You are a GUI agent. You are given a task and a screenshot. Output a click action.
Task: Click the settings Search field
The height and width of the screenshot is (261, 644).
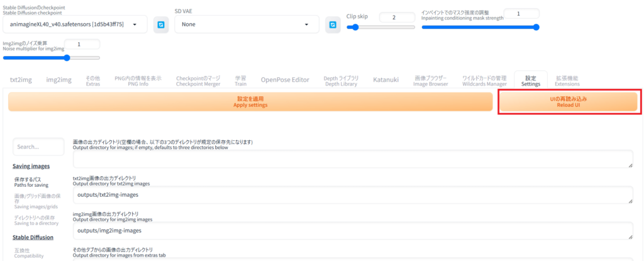pos(38,147)
